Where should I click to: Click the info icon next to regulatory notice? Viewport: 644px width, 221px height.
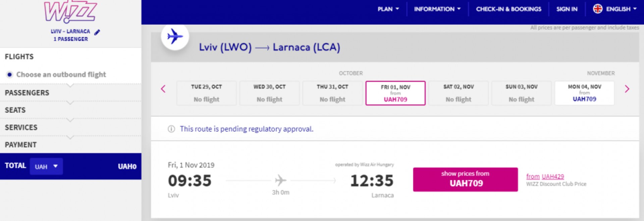click(x=171, y=129)
